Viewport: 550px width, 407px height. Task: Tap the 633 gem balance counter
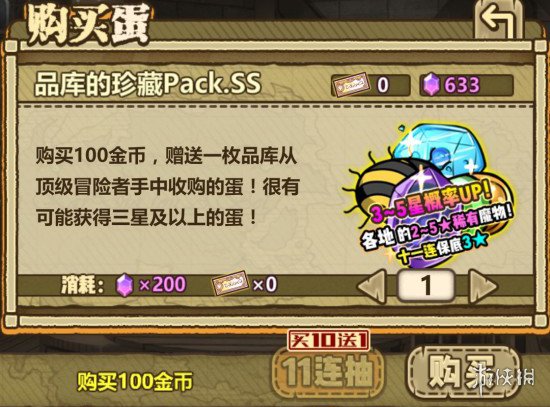click(462, 85)
